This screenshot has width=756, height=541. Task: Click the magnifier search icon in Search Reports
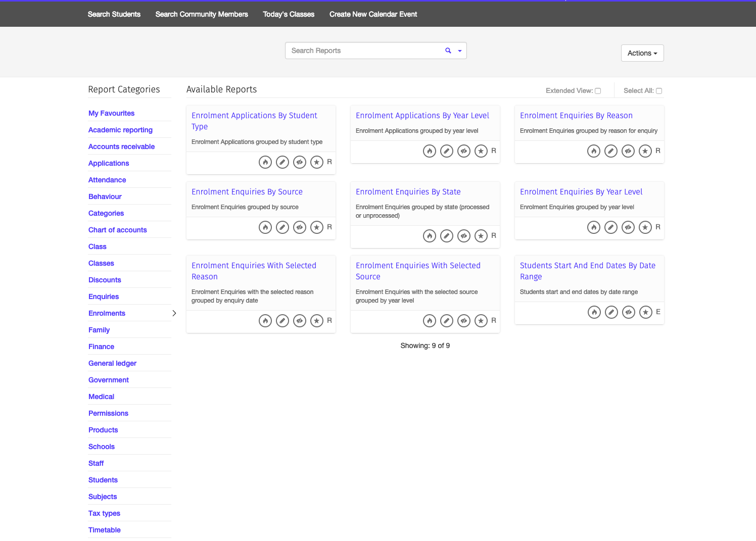pos(448,51)
